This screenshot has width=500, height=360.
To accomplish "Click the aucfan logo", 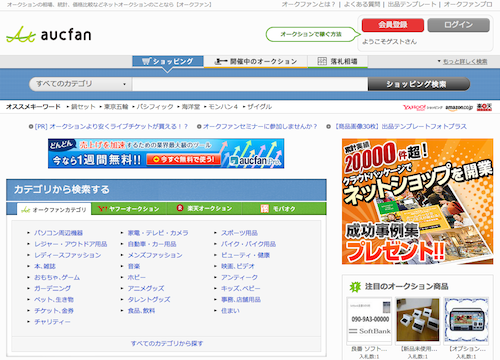I will click(49, 34).
